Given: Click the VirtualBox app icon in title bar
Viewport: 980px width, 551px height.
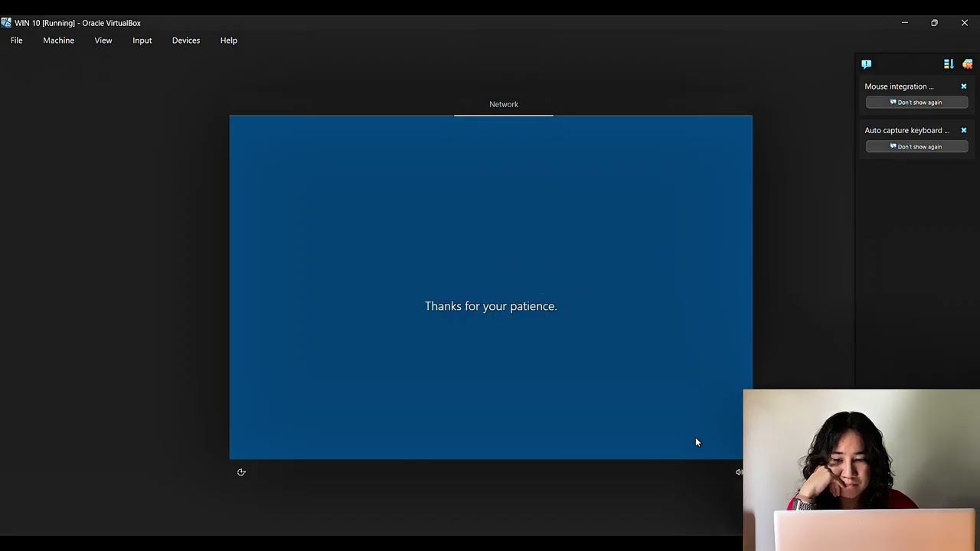Looking at the screenshot, I should (6, 23).
